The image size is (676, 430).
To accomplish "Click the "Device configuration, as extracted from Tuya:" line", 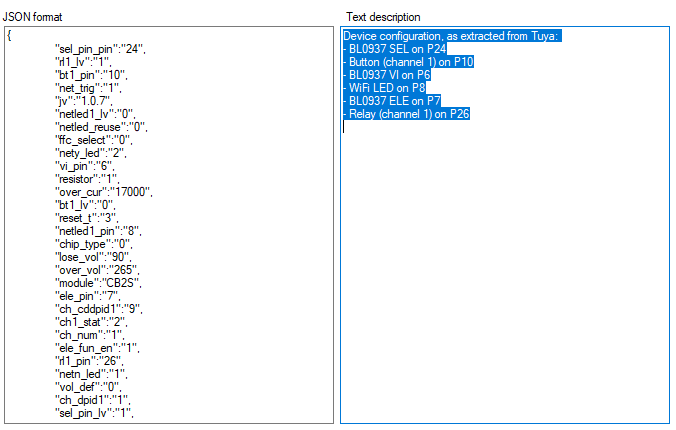I will [x=452, y=36].
